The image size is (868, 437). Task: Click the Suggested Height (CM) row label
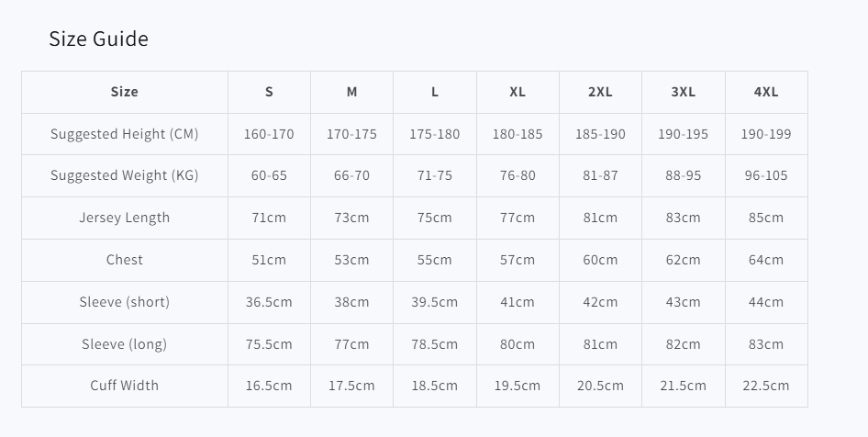coord(125,134)
